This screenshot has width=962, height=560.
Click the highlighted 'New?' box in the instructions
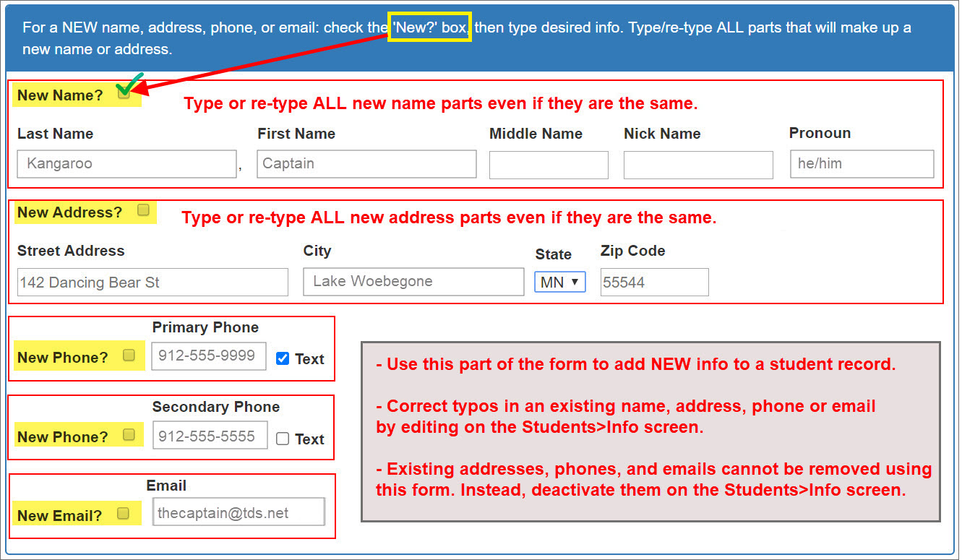(429, 27)
